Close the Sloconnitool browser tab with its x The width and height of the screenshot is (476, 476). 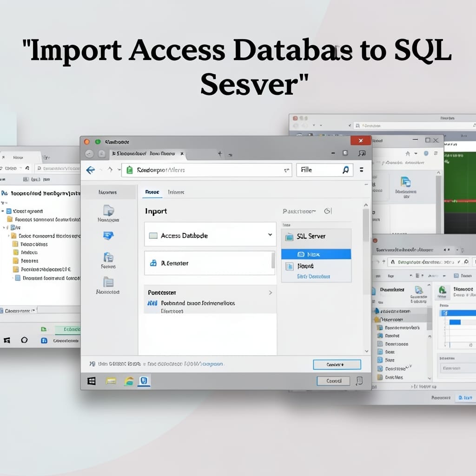tap(182, 153)
